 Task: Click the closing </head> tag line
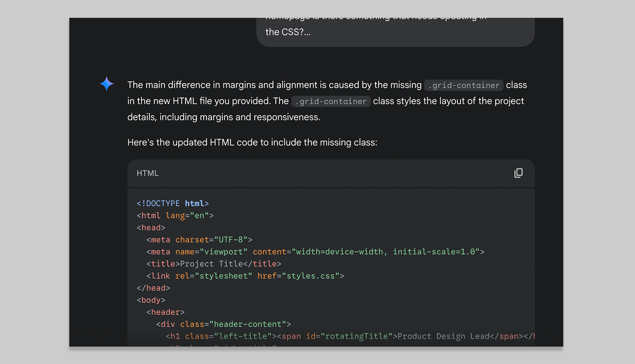coord(153,288)
